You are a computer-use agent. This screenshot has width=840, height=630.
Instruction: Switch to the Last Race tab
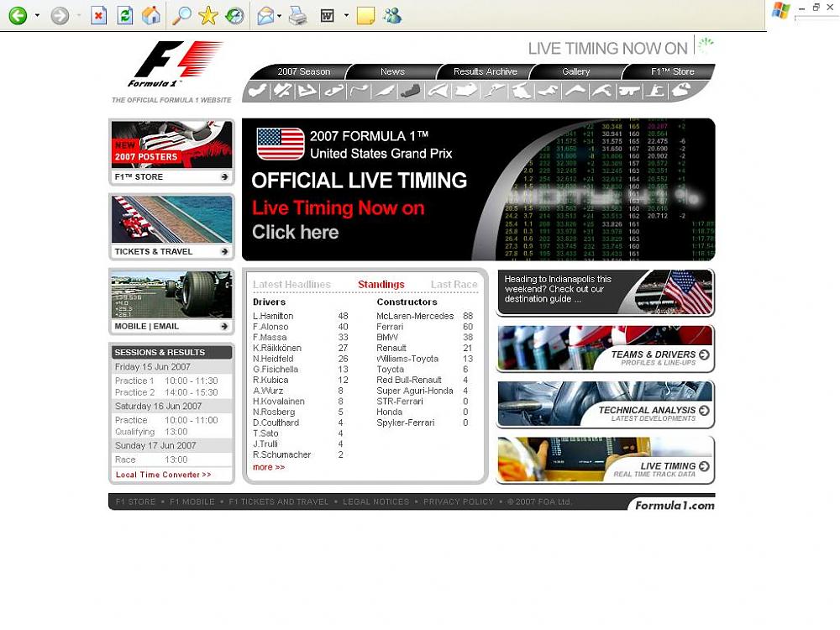coord(454,285)
